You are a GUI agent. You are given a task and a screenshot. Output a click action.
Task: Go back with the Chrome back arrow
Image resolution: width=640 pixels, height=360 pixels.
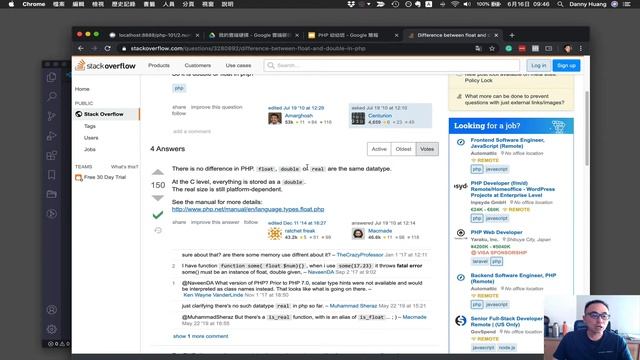pyautogui.click(x=81, y=49)
